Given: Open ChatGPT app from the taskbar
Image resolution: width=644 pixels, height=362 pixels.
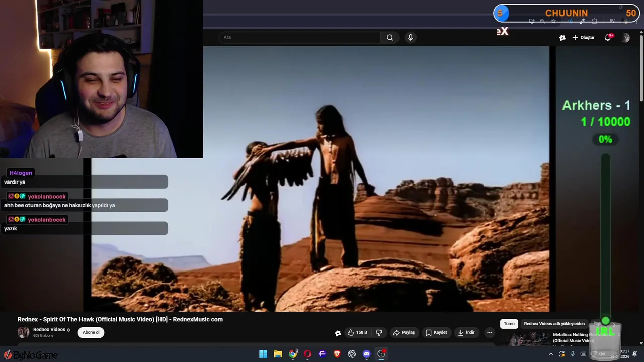Looking at the screenshot, I should [x=352, y=354].
